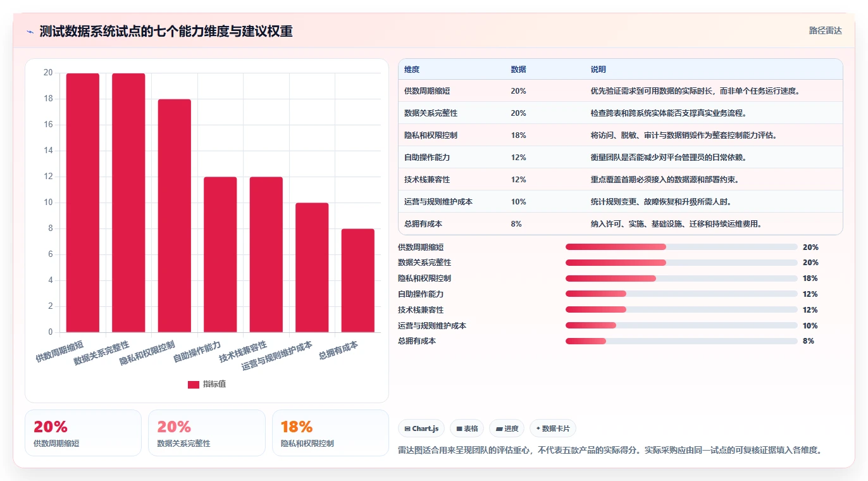Open the 20% 供数周期缩短 data card
This screenshot has width=868, height=481.
83,433
